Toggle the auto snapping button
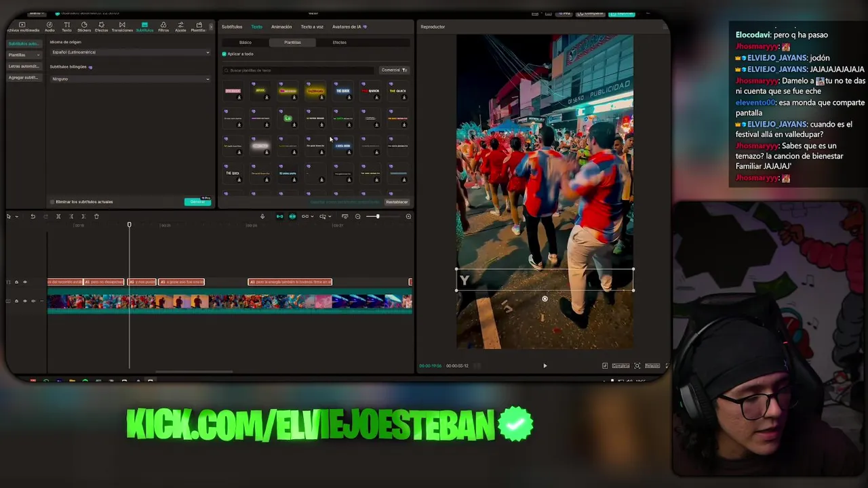Viewport: 868px width, 488px height. (292, 216)
